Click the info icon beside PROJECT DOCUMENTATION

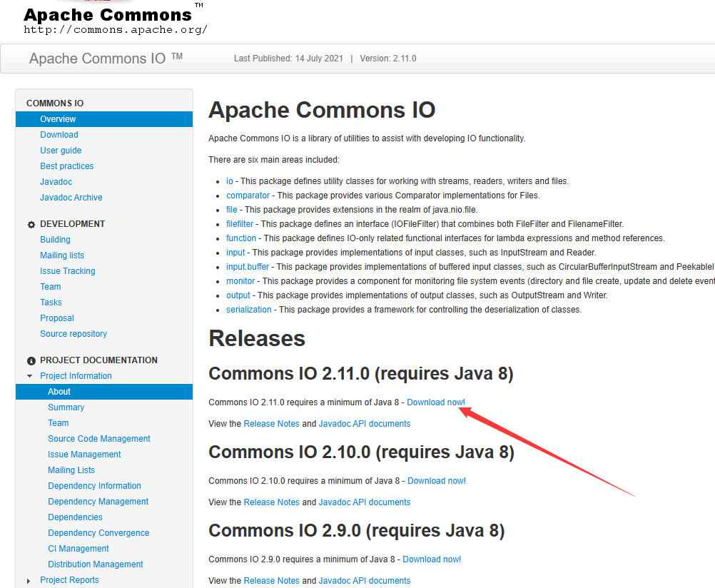[x=31, y=361]
